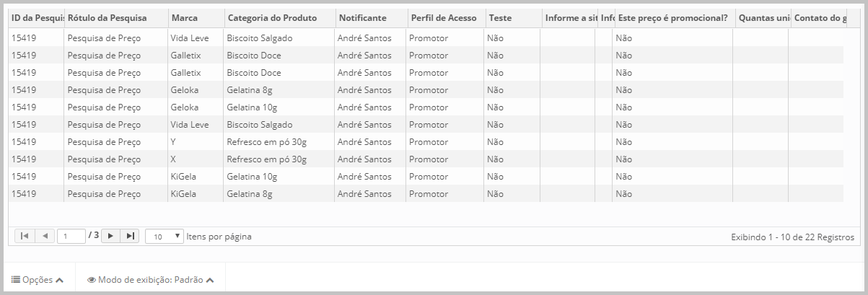Sort by Categoria do Produto header
Screen dimensions: 868x295
pos(261,17)
